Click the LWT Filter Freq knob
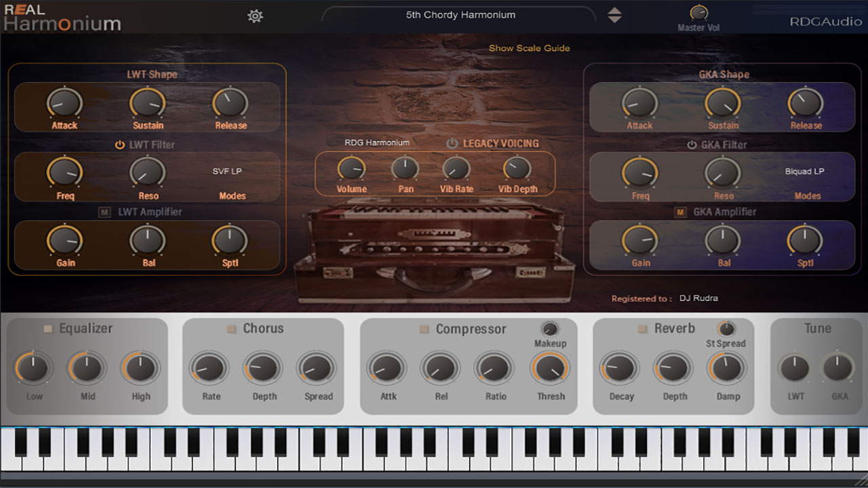868x488 pixels. [x=64, y=172]
